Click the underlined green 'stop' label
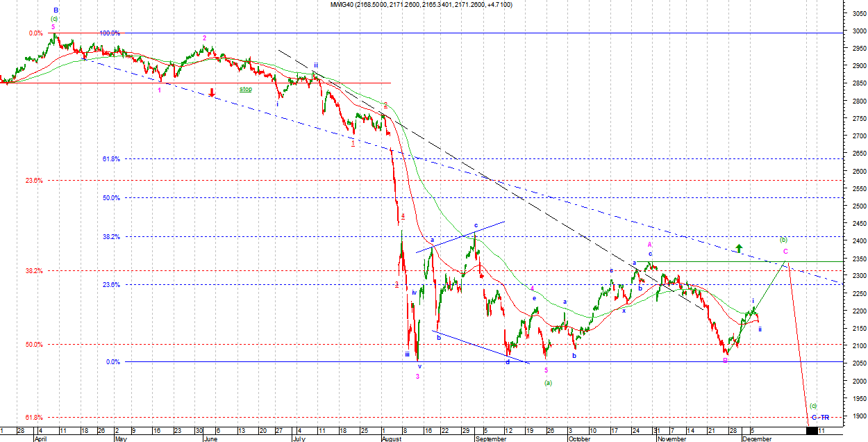 (x=246, y=89)
